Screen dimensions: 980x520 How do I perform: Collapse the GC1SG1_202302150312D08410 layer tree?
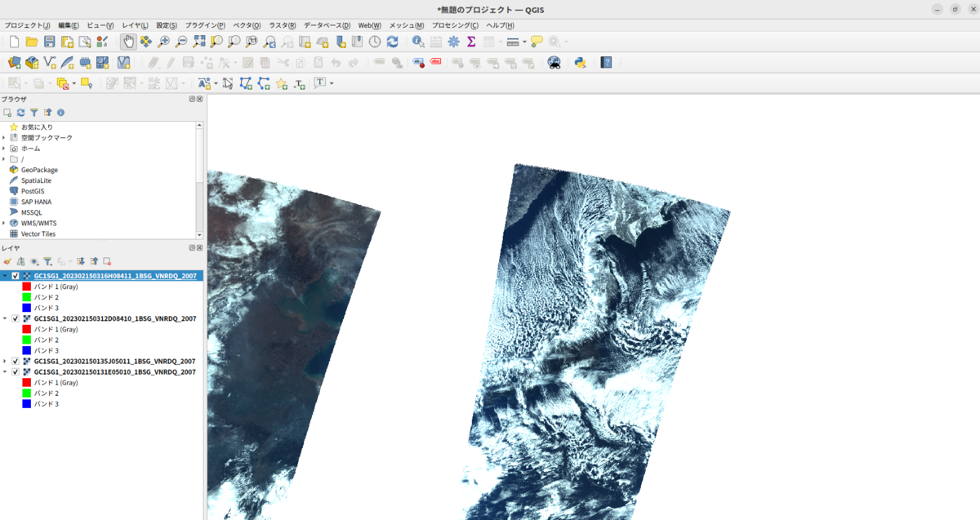pyautogui.click(x=5, y=318)
